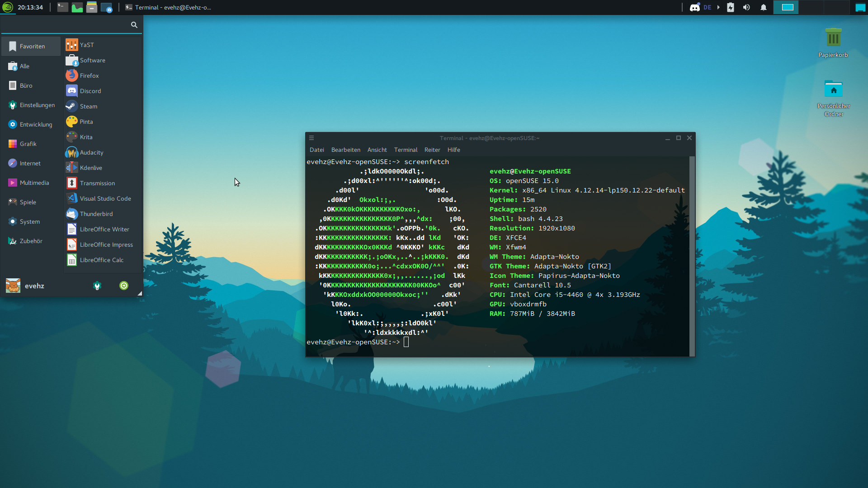
Task: Click the screenshot launcher in panel
Action: (x=106, y=7)
